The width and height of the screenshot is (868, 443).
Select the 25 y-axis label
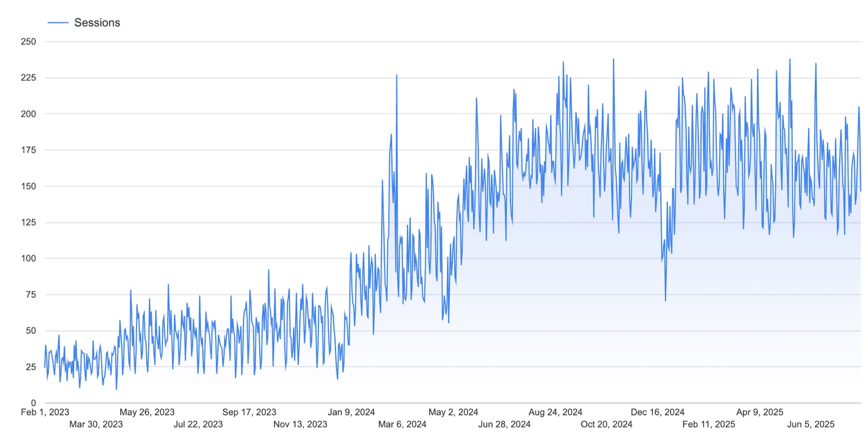tap(30, 367)
